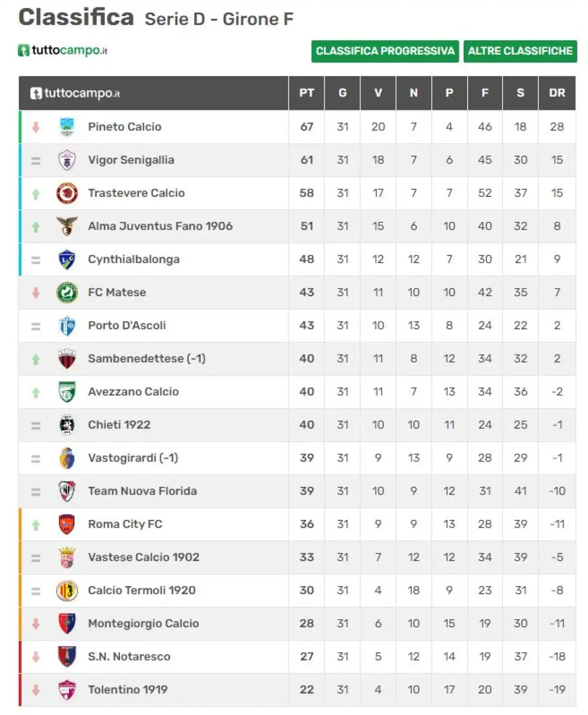Click the green up arrow beside Roma City FC

click(x=36, y=525)
